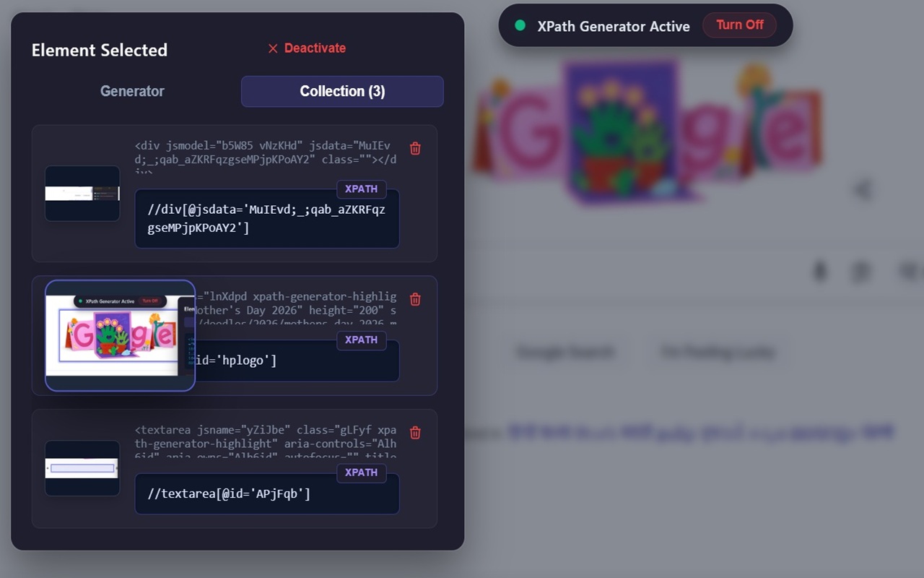
Task: Click the green active status dot
Action: (x=520, y=25)
